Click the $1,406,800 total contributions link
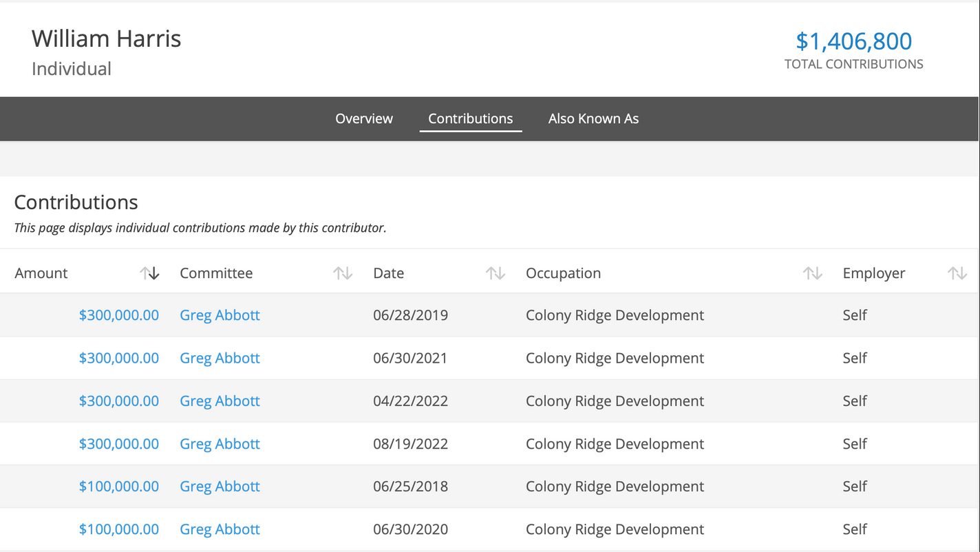The width and height of the screenshot is (980, 552). coord(854,41)
